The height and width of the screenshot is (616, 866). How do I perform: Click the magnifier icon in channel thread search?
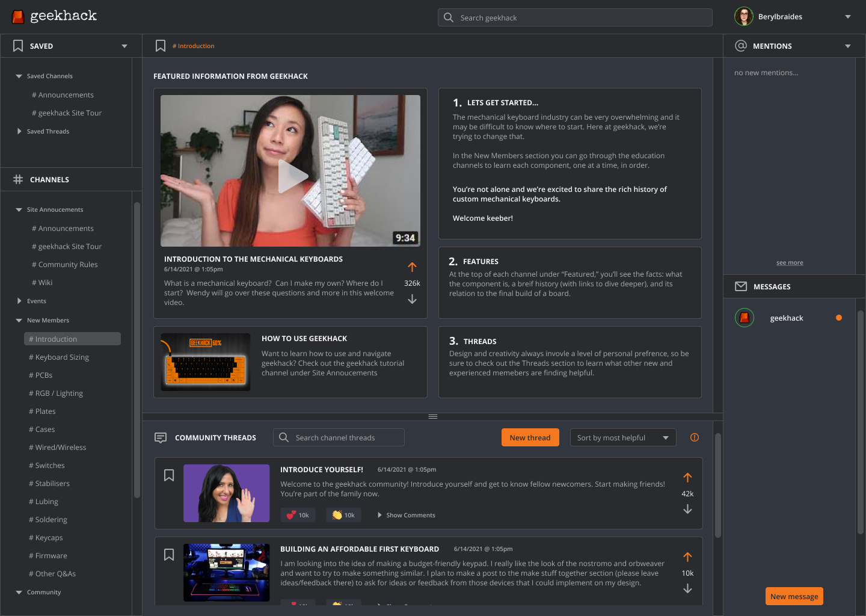[x=284, y=437]
